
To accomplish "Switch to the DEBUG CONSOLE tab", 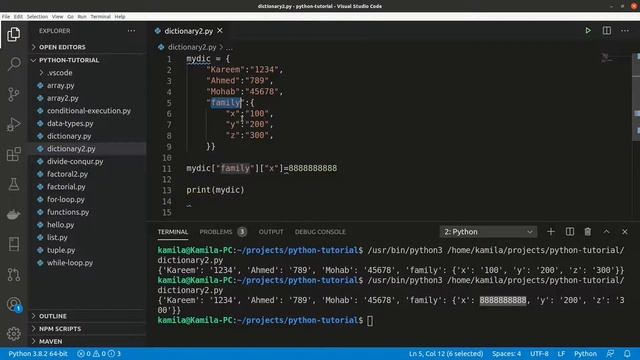I will click(320, 231).
